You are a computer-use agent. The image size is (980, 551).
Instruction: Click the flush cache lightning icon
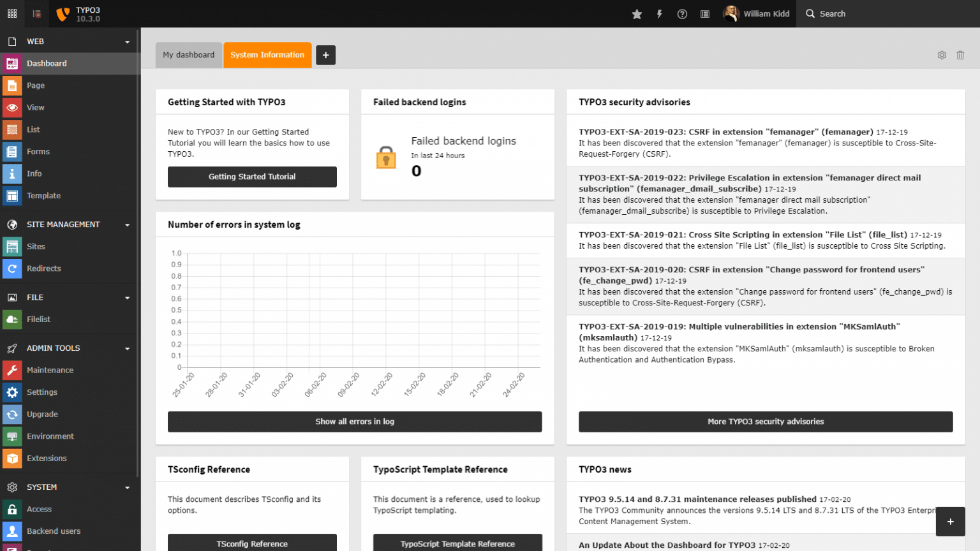659,13
